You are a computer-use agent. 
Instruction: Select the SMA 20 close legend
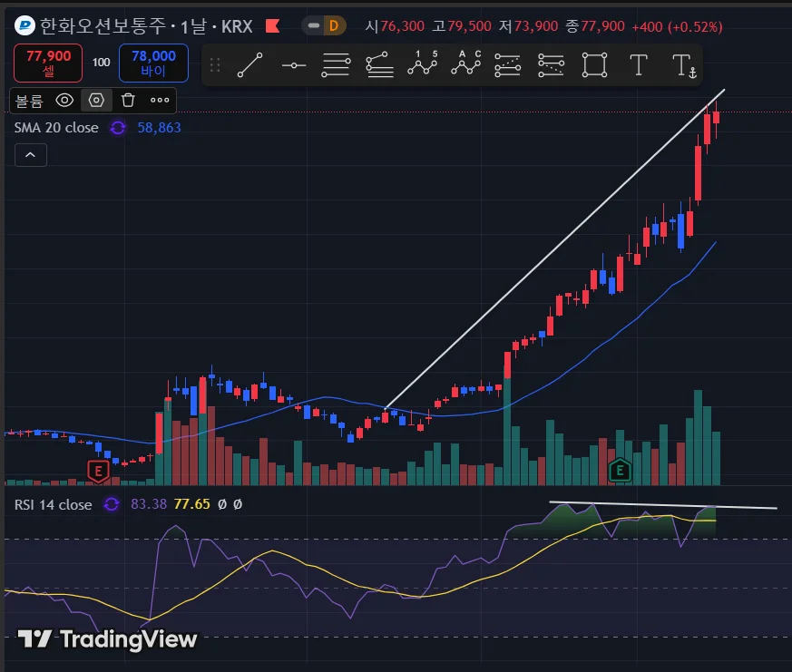point(56,128)
